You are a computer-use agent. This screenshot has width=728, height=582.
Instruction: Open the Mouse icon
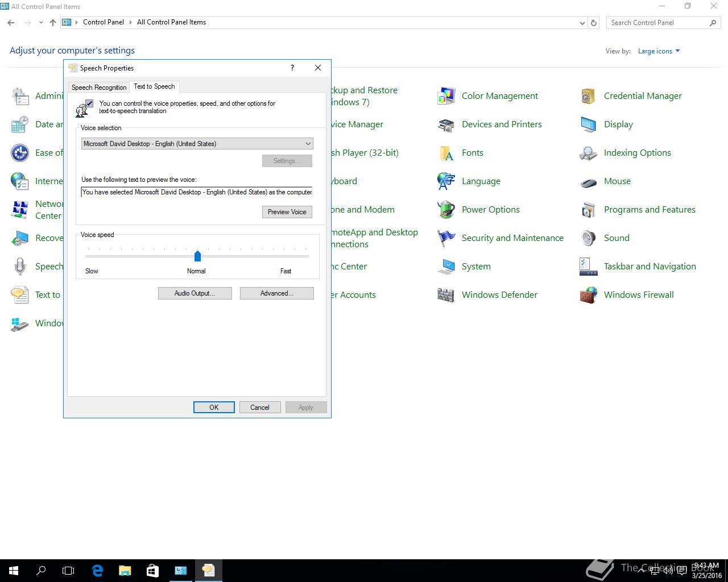pyautogui.click(x=589, y=181)
